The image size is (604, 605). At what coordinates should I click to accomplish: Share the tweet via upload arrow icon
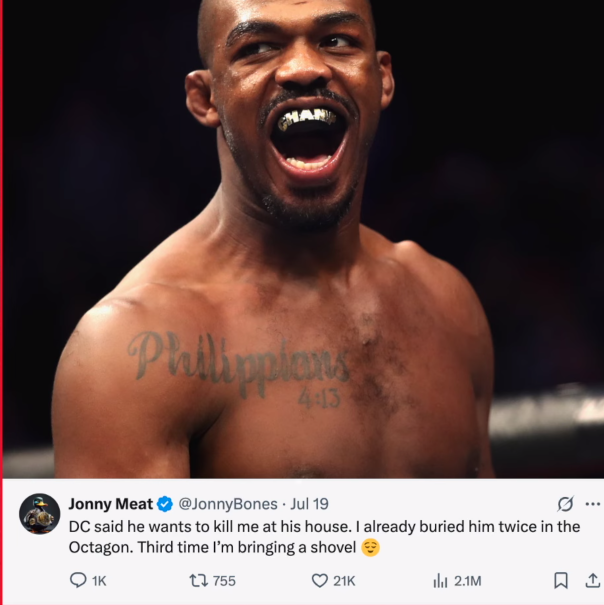tap(593, 580)
